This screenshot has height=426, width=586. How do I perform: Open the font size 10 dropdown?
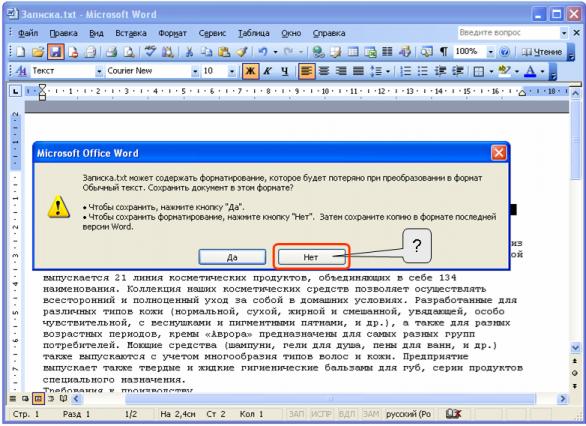[x=232, y=71]
